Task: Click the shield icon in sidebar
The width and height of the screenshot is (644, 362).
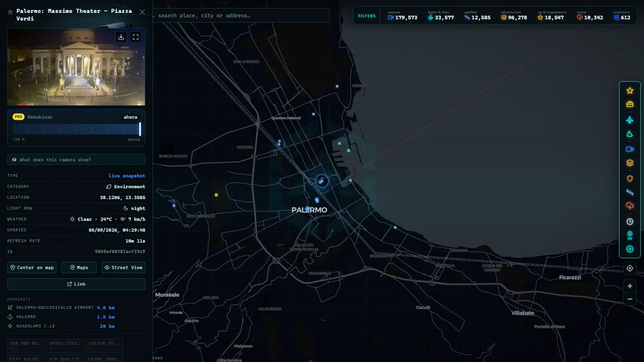Action: [x=630, y=179]
